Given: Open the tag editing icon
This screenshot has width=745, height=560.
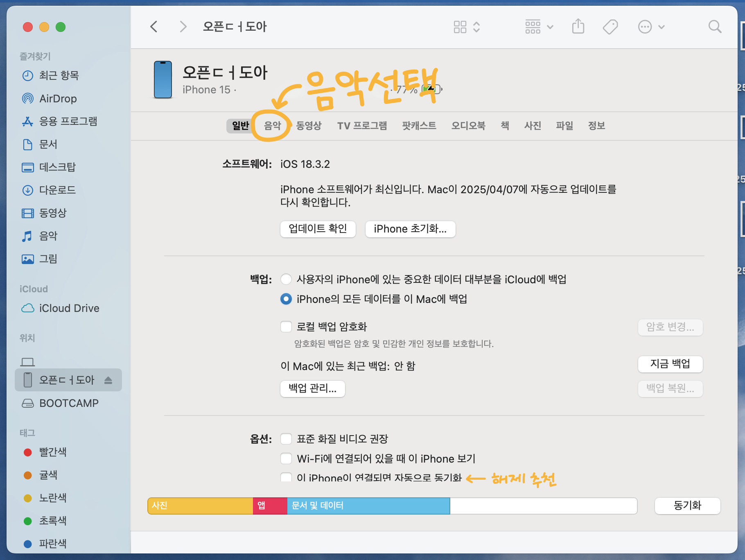Looking at the screenshot, I should [x=610, y=27].
